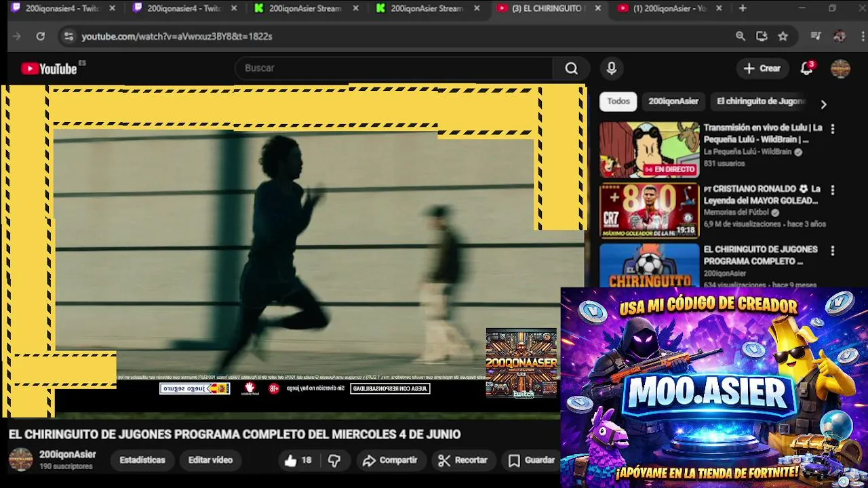Close the first 200iqonasier4 Twitch tab
Viewport: 868px width, 488px height.
(x=113, y=9)
